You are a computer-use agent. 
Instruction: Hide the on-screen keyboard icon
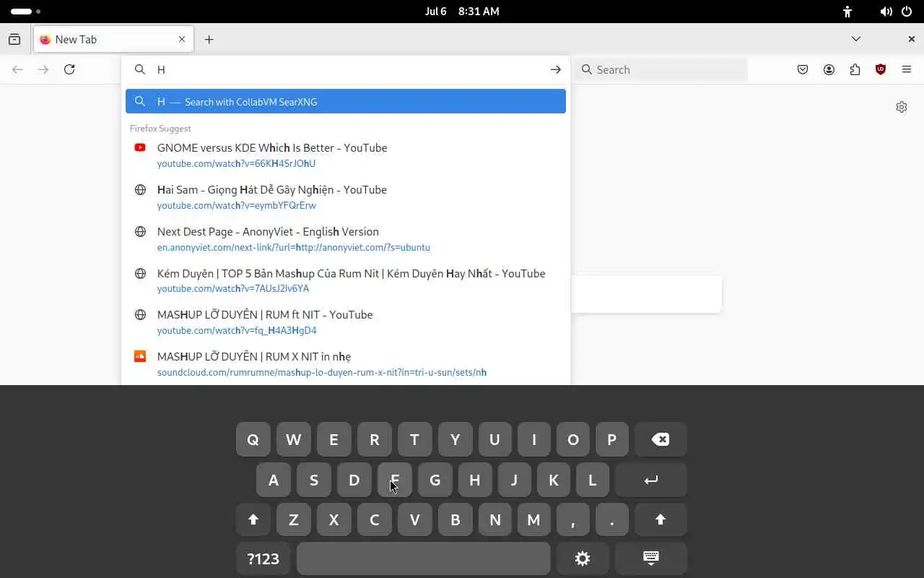pos(650,558)
